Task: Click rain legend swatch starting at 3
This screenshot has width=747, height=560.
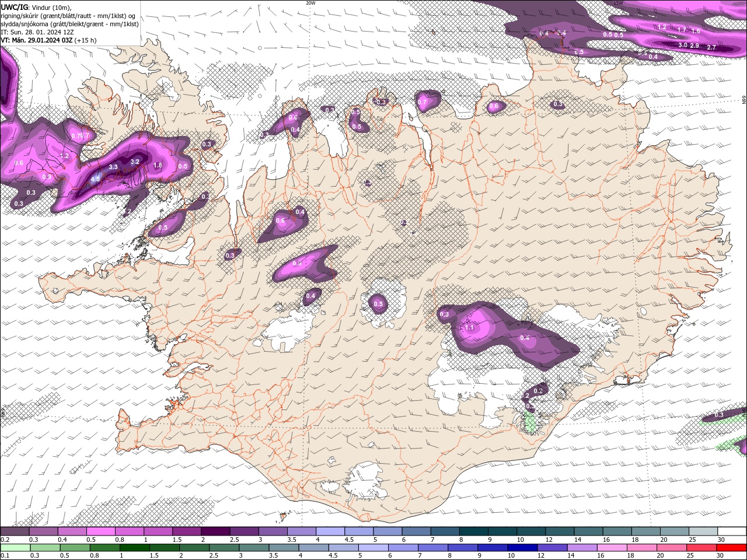Action: tap(254, 548)
